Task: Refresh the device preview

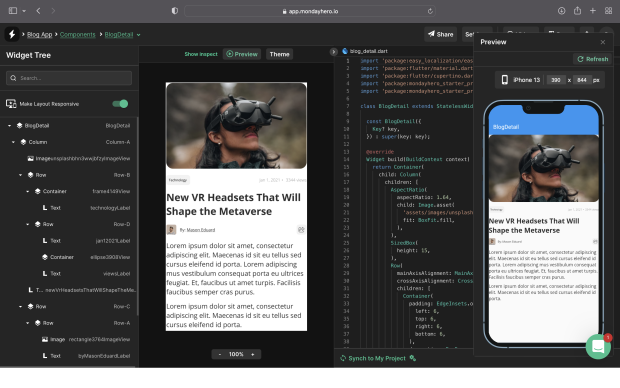Action: point(592,59)
